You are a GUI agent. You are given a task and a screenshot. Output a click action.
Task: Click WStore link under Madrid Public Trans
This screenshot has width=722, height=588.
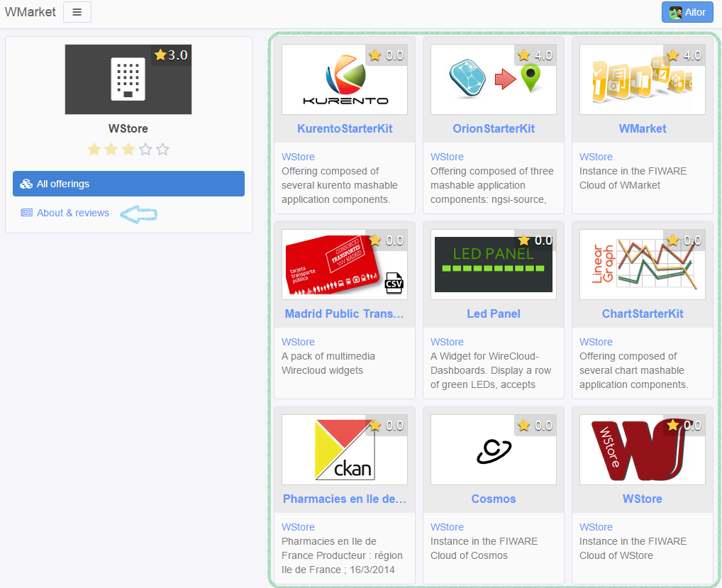pyautogui.click(x=298, y=342)
